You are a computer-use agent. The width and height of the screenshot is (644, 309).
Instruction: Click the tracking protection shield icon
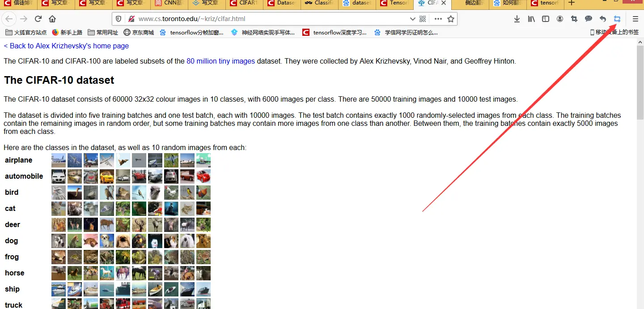[x=119, y=19]
